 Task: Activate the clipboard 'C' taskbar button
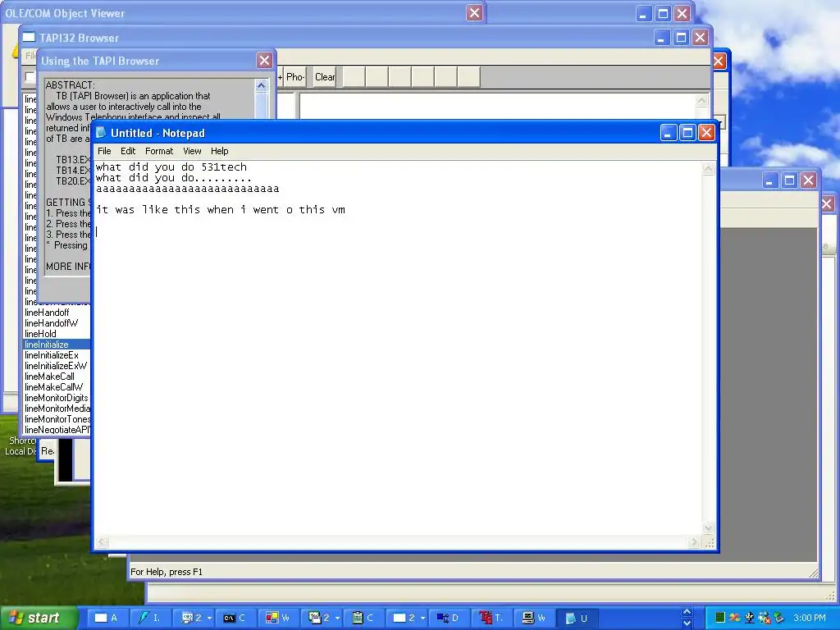(362, 618)
